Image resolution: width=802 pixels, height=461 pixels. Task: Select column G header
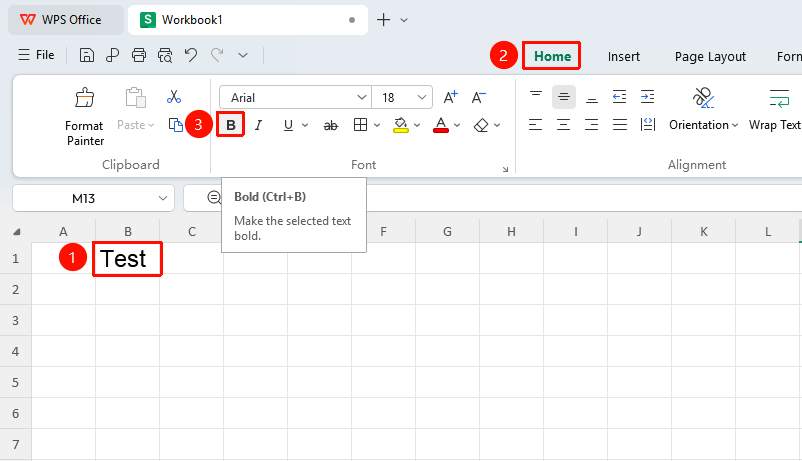[447, 232]
